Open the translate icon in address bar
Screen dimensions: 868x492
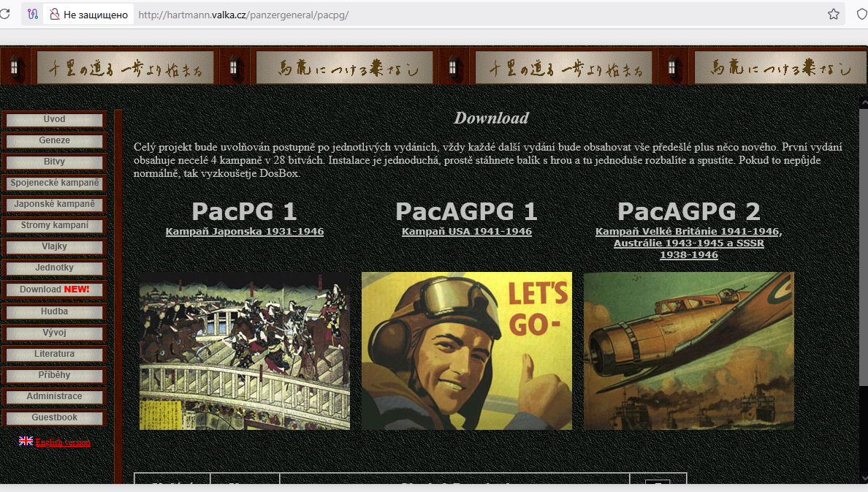(33, 15)
